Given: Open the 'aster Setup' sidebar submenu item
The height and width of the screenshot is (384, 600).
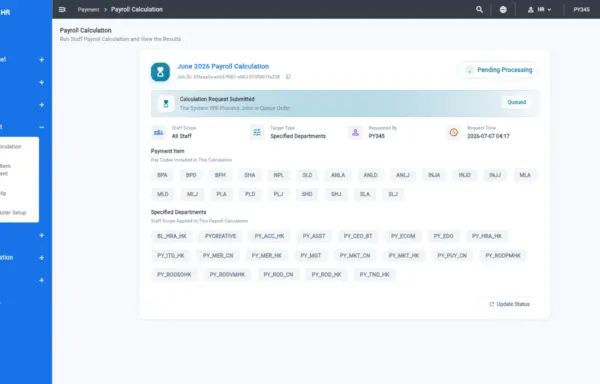Looking at the screenshot, I should click(13, 213).
